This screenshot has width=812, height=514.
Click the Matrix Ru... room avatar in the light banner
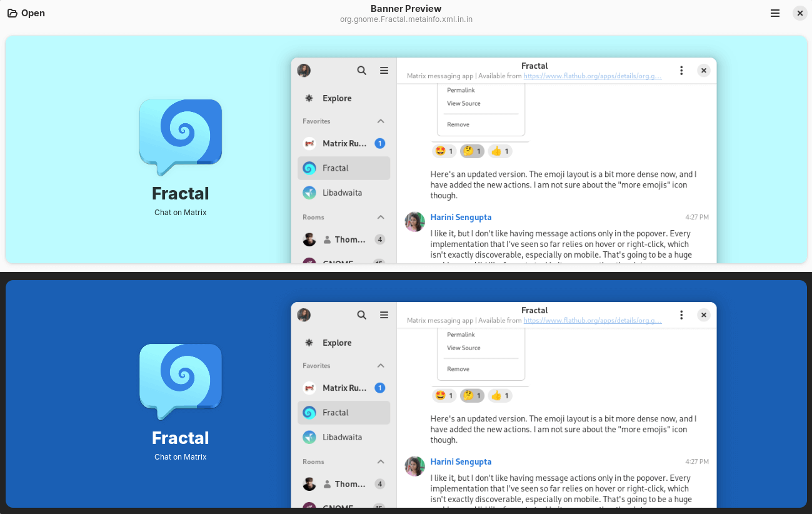(x=309, y=143)
